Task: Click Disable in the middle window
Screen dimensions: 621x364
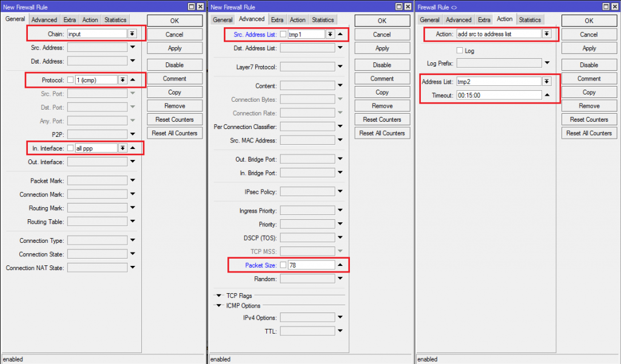Action: 382,65
